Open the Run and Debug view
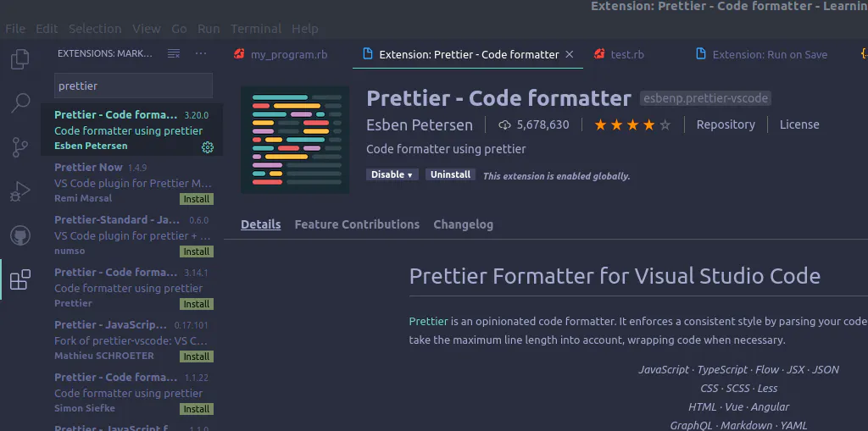Image resolution: width=868 pixels, height=431 pixels. click(x=19, y=191)
